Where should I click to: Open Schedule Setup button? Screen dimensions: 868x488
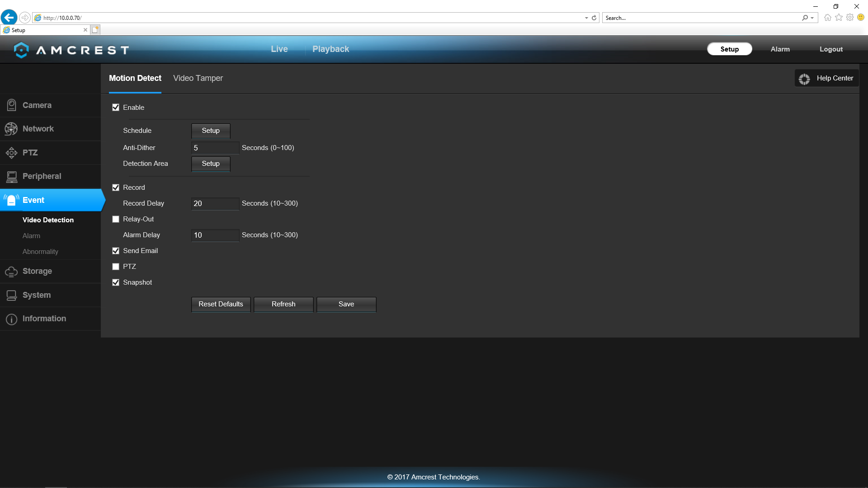211,131
